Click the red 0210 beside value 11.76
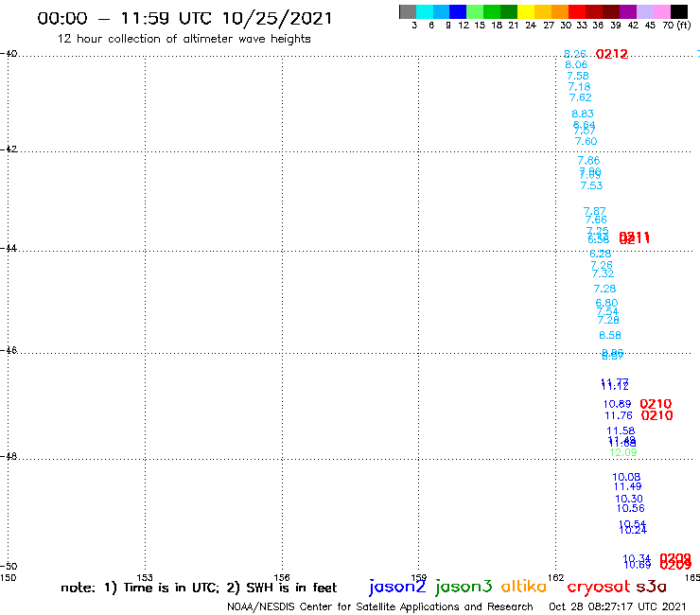Viewport: 700px width, 615px height. pyautogui.click(x=656, y=415)
